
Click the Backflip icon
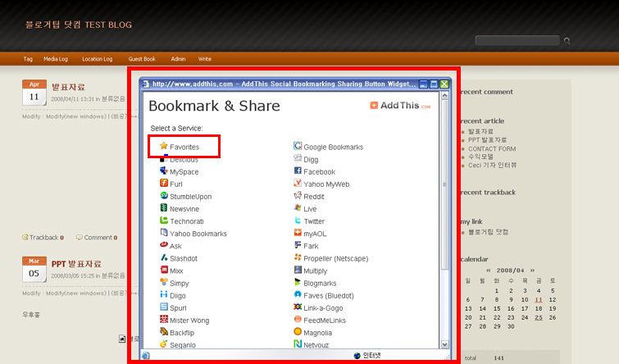164,331
